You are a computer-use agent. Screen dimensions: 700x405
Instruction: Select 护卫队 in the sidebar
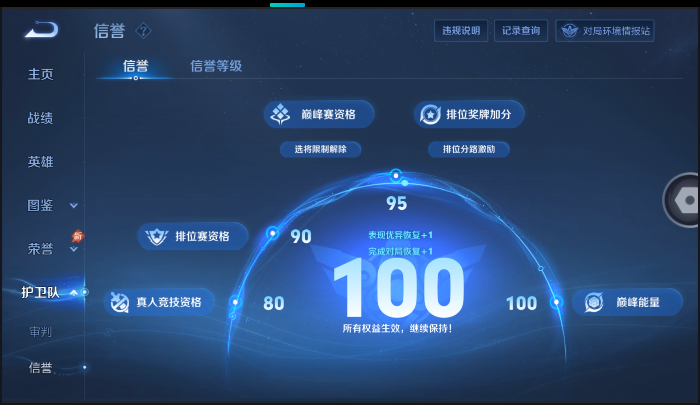click(x=41, y=292)
